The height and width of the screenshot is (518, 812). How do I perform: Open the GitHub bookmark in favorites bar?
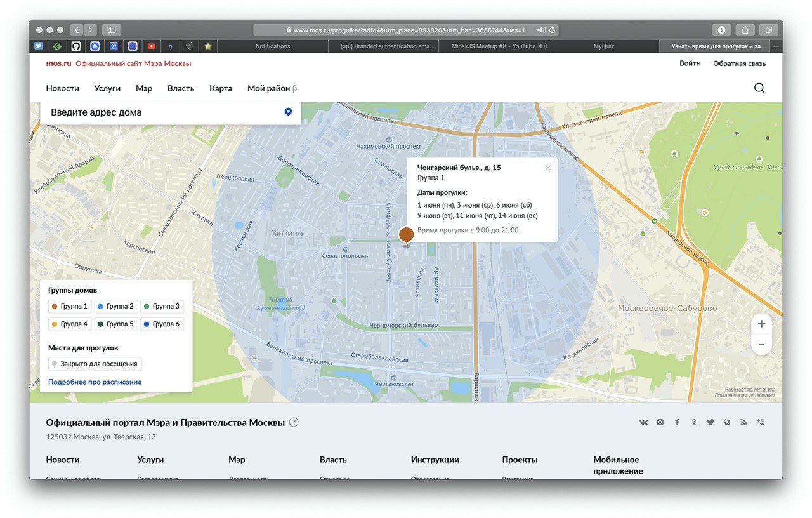click(x=76, y=46)
